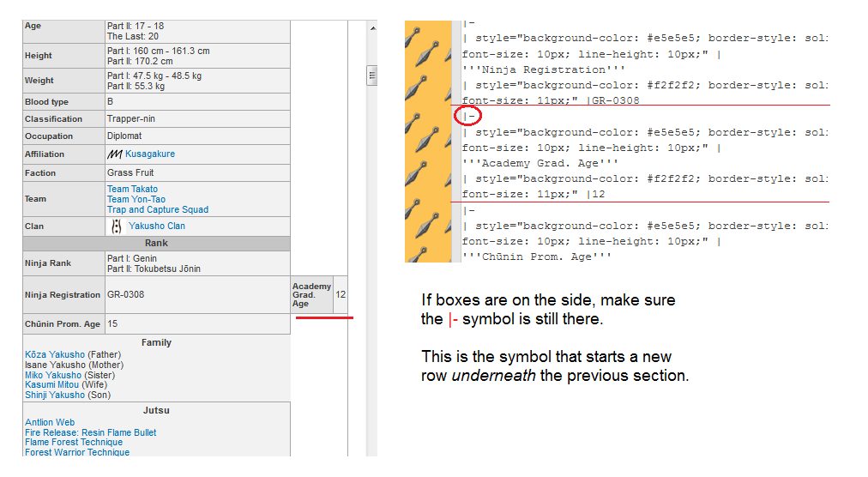Open the Team Yon-Tao link
The image size is (868, 477).
pyautogui.click(x=136, y=199)
